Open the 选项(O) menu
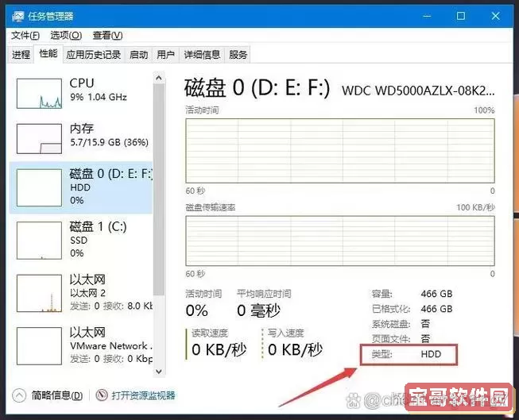 click(66, 35)
